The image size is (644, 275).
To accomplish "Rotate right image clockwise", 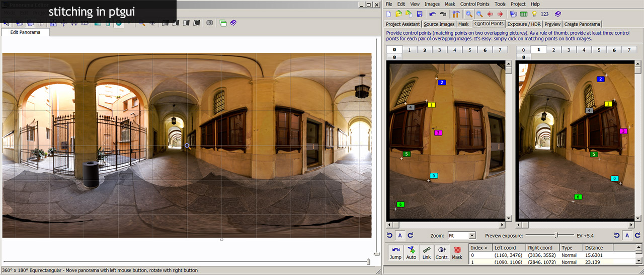I will (x=637, y=235).
